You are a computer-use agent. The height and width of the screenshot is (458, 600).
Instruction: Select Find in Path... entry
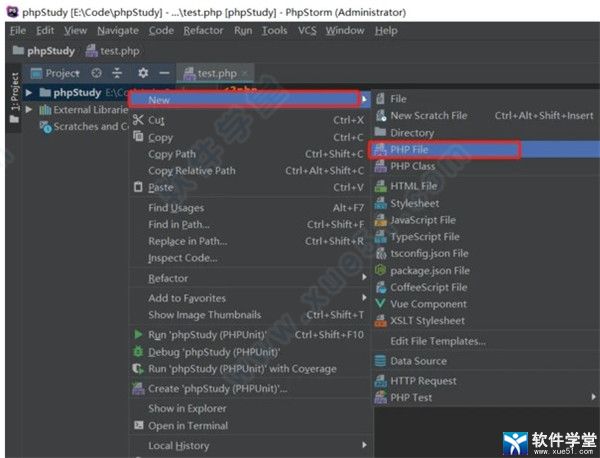tap(179, 225)
